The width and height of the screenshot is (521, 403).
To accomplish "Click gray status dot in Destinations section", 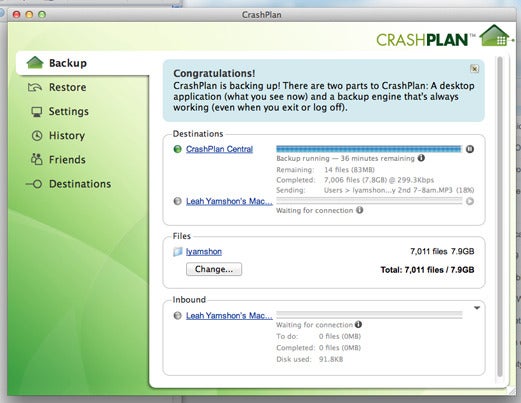I will point(178,201).
